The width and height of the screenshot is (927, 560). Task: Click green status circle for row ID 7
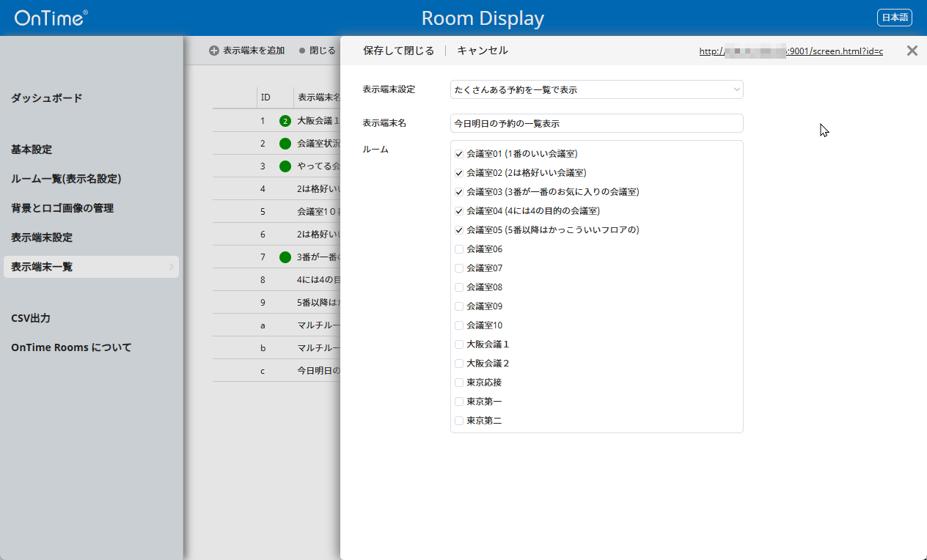coord(285,257)
